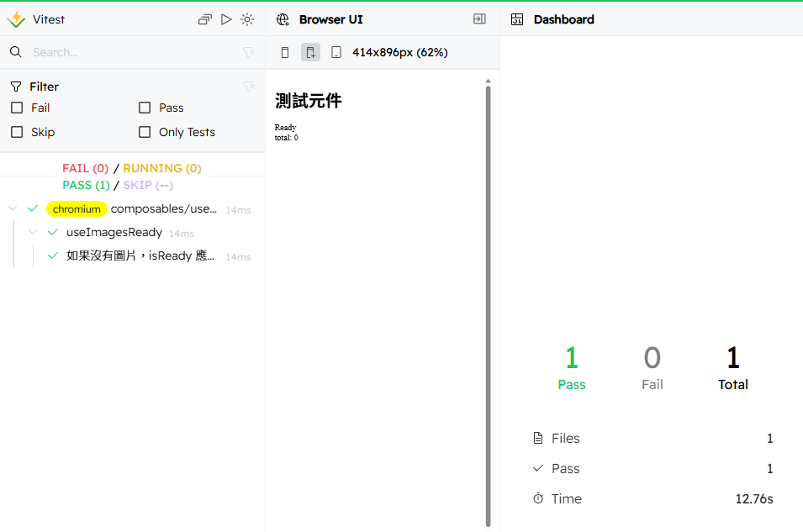Select the passing isReady test case
The height and width of the screenshot is (532, 803).
pyautogui.click(x=135, y=256)
